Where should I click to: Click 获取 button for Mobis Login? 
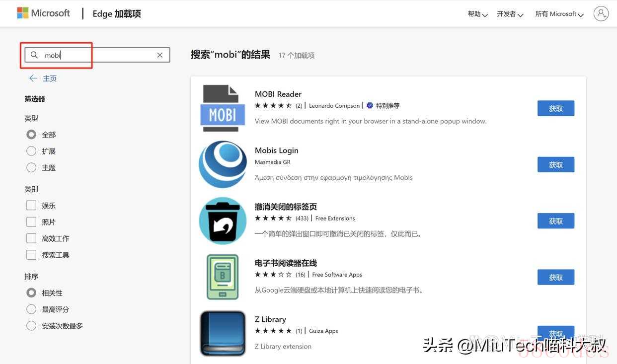coord(556,164)
